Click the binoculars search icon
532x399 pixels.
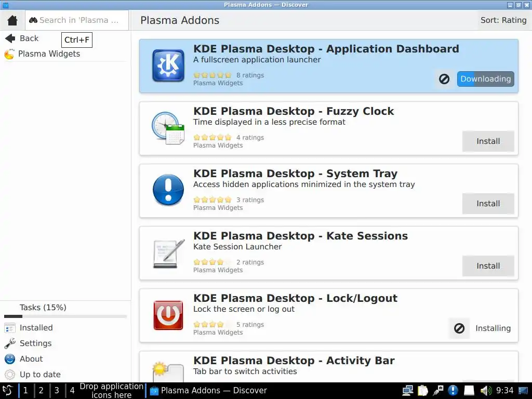coord(33,20)
